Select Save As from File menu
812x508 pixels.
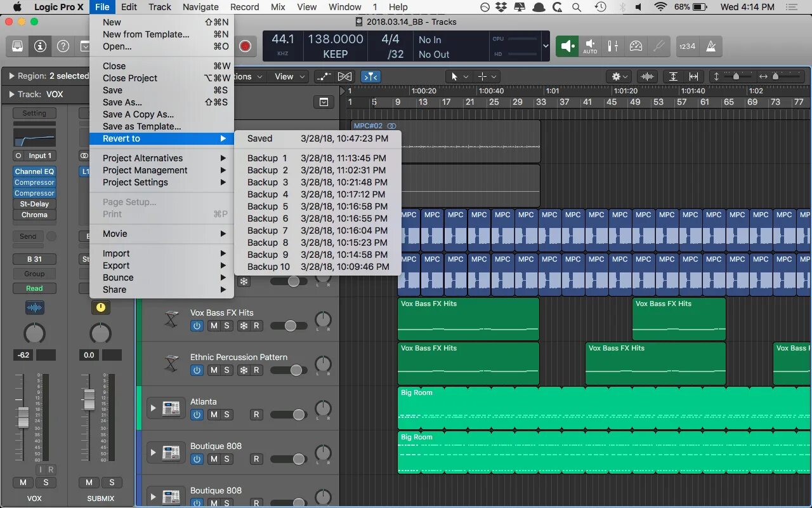(122, 102)
